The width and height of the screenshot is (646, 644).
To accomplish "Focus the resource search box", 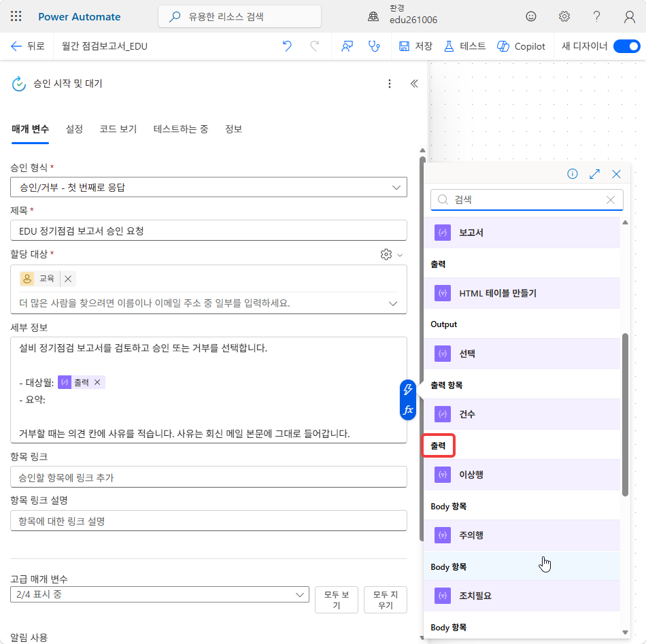I will (240, 16).
